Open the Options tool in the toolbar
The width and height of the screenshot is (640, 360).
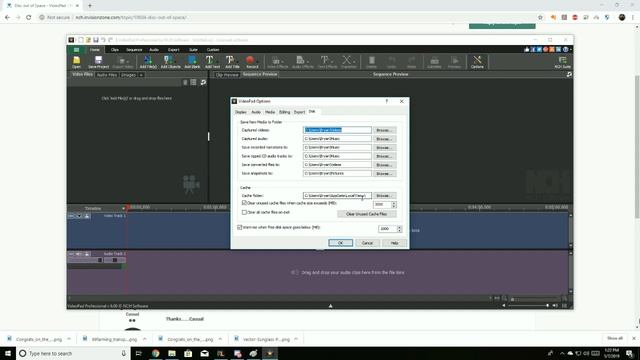click(x=477, y=62)
